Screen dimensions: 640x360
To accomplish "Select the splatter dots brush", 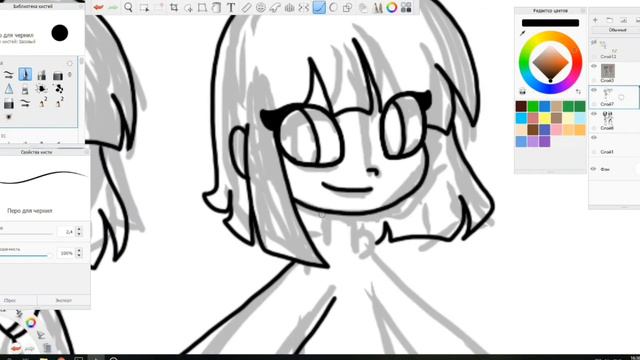I will (58, 89).
